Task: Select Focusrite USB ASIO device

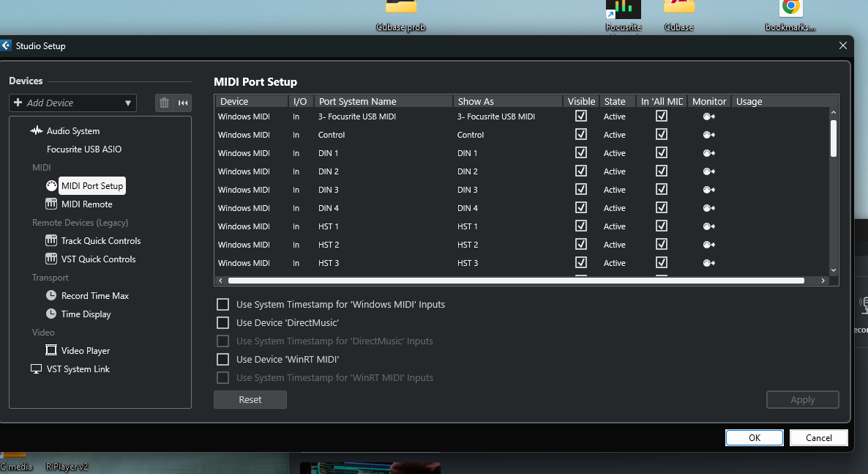Action: click(x=84, y=149)
